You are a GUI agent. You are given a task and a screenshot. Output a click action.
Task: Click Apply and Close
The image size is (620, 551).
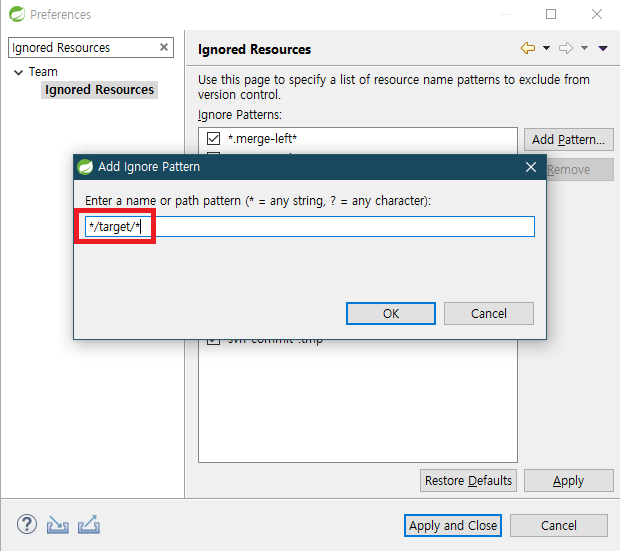[453, 526]
